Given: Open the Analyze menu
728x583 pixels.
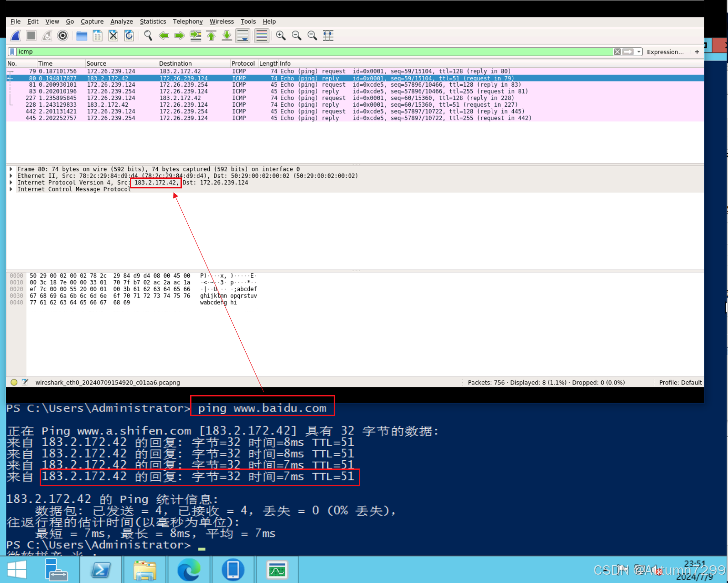Looking at the screenshot, I should [122, 21].
